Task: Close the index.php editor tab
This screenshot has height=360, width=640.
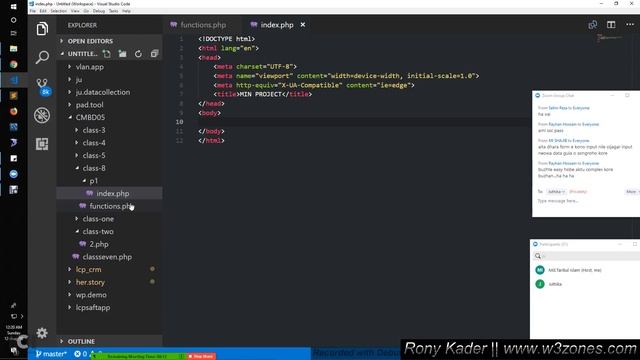Action: tap(303, 25)
